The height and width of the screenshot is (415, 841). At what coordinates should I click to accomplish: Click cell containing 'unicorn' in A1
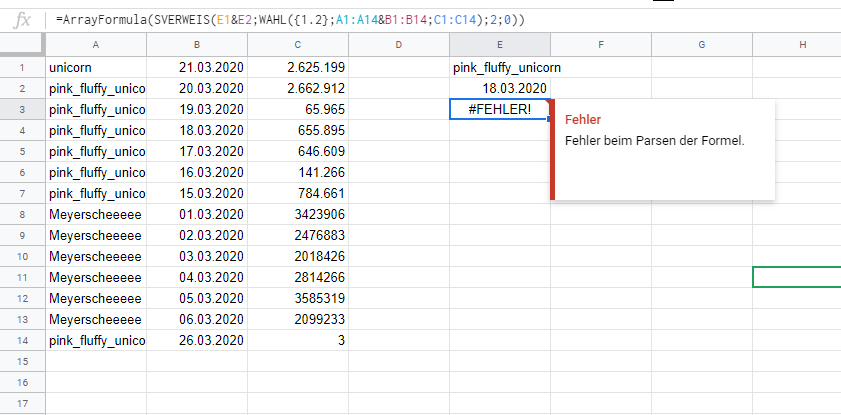coord(95,68)
